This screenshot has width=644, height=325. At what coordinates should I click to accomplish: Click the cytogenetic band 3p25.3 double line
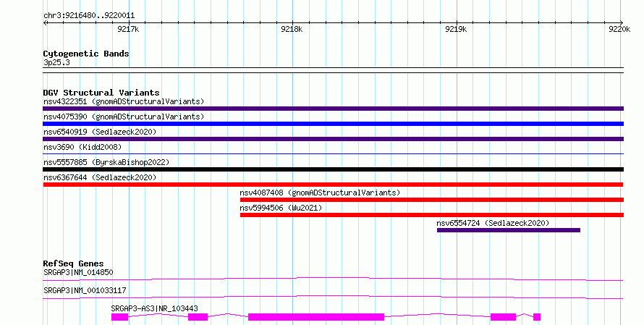pos(333,70)
